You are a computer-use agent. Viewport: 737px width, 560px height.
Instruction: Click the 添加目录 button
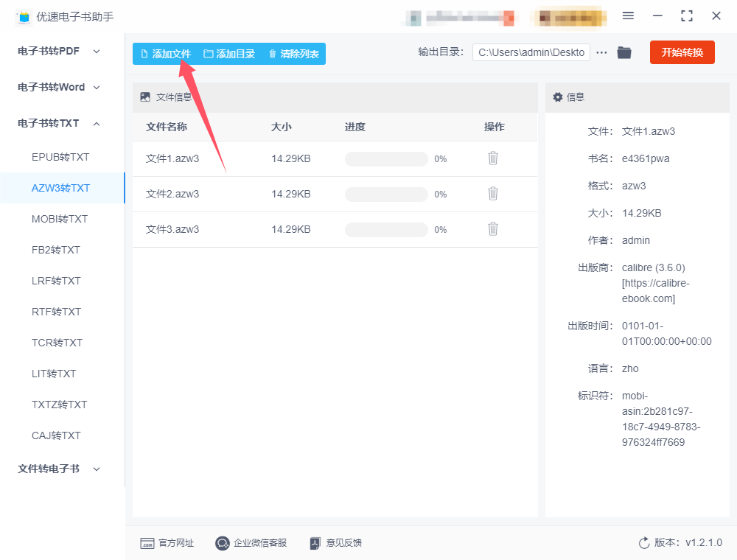[x=229, y=54]
